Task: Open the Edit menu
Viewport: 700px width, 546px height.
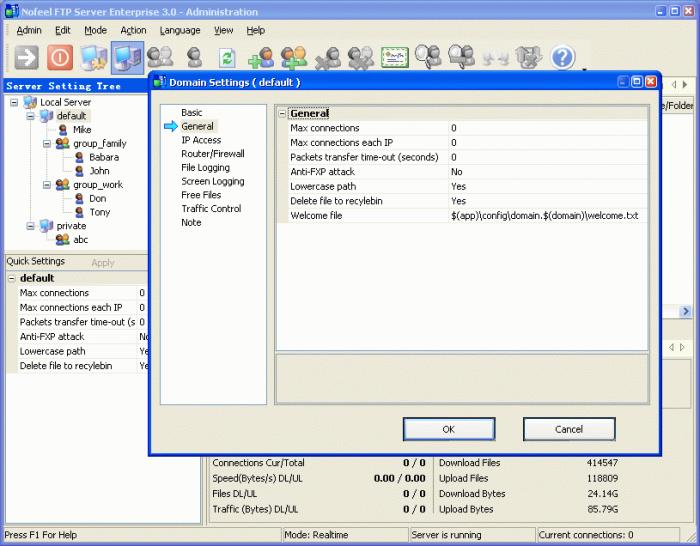Action: coord(62,30)
